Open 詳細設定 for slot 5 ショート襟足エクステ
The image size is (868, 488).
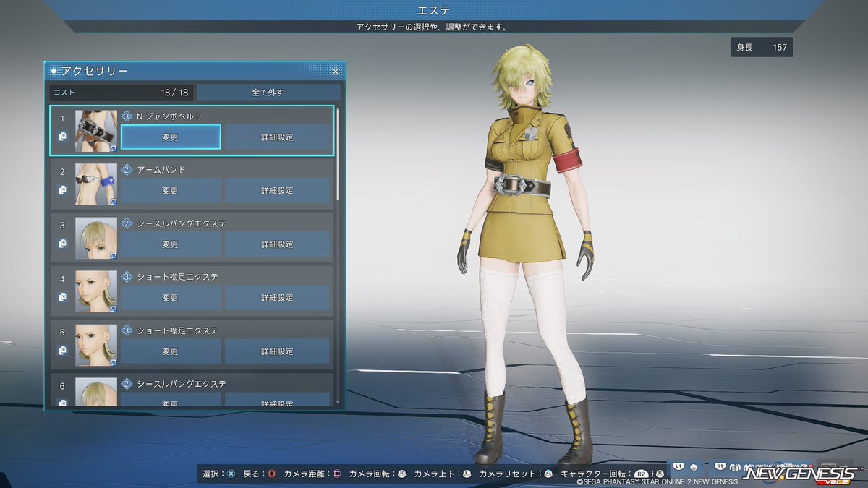coord(277,351)
